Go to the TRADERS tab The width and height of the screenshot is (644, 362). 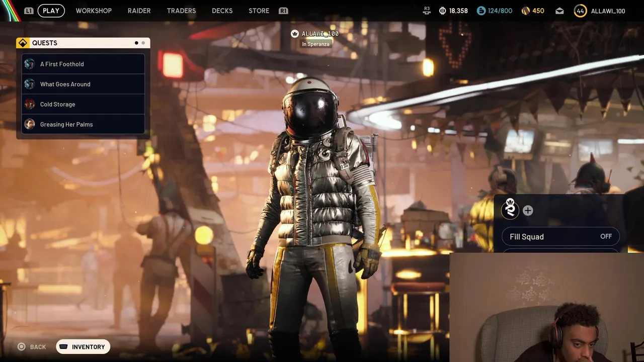(181, 11)
